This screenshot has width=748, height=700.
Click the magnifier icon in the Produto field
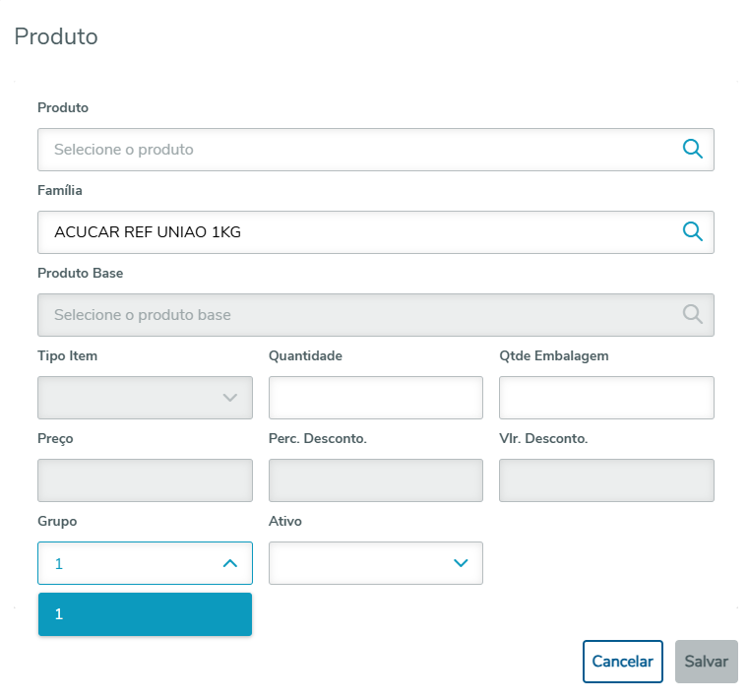click(x=693, y=149)
